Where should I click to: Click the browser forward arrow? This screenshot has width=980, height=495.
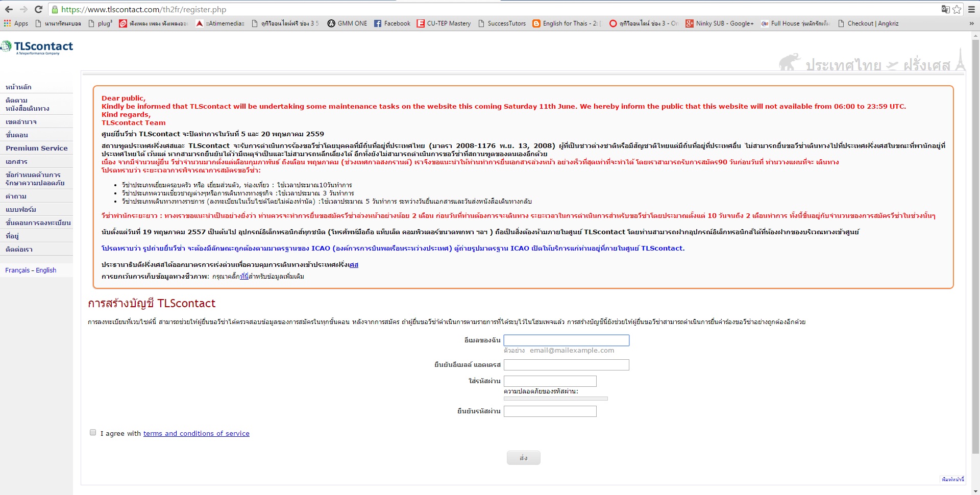[x=23, y=9]
